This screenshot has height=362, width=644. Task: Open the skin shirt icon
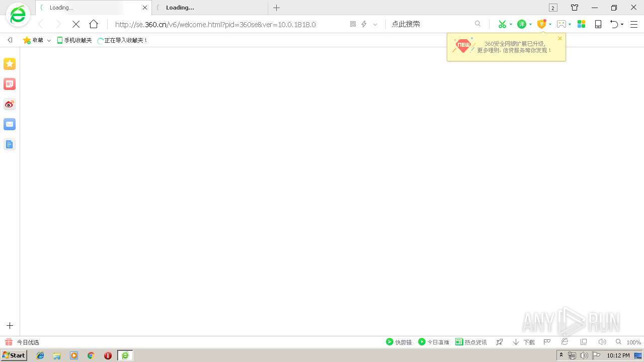pyautogui.click(x=574, y=8)
